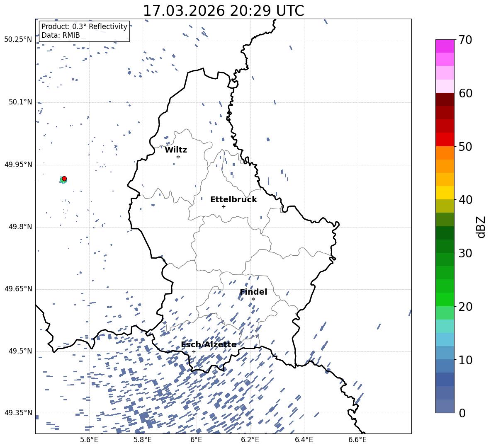Click the Ettelbruck station cross marker
Viewport: 491px width, 448px height.
[224, 206]
